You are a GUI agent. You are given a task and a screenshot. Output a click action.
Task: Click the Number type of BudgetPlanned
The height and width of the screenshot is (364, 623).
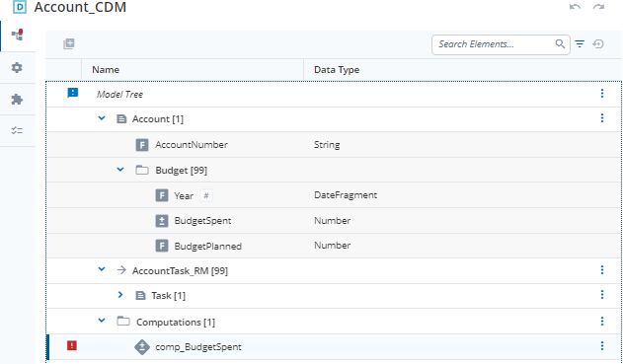[332, 246]
